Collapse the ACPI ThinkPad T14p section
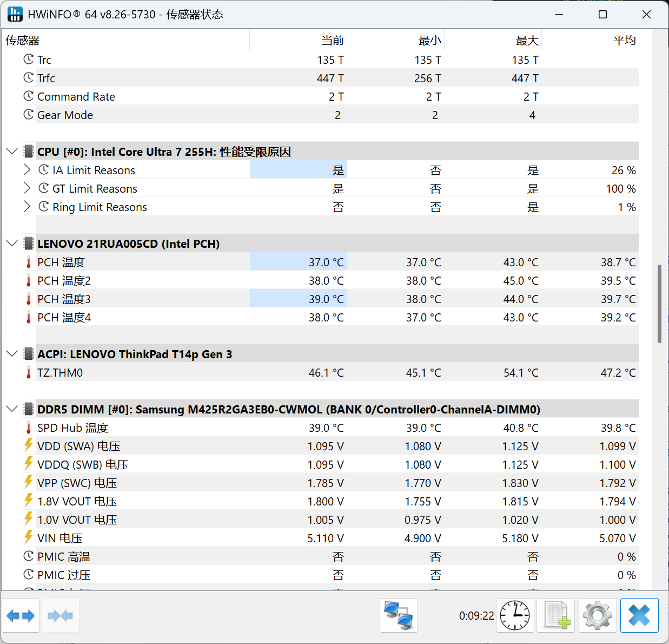The image size is (669, 644). [12, 353]
